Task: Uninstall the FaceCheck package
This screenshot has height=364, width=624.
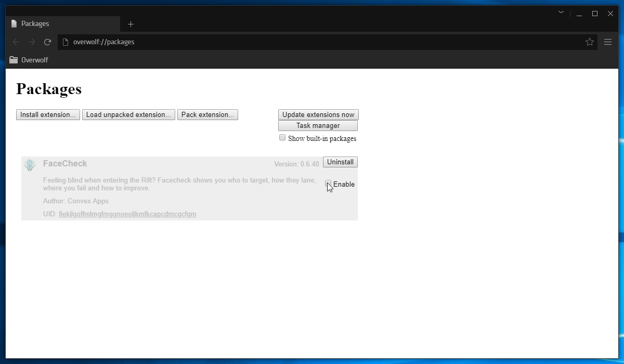Action: pyautogui.click(x=340, y=162)
